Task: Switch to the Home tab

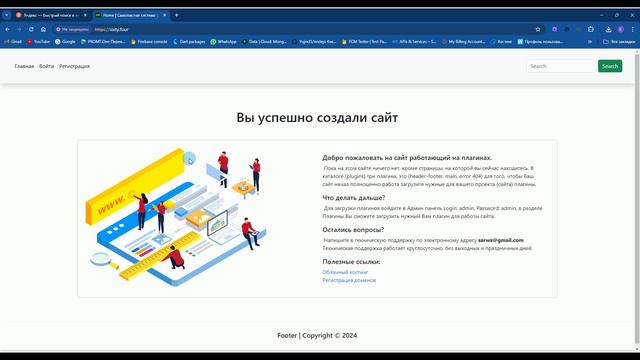Action: tap(130, 15)
